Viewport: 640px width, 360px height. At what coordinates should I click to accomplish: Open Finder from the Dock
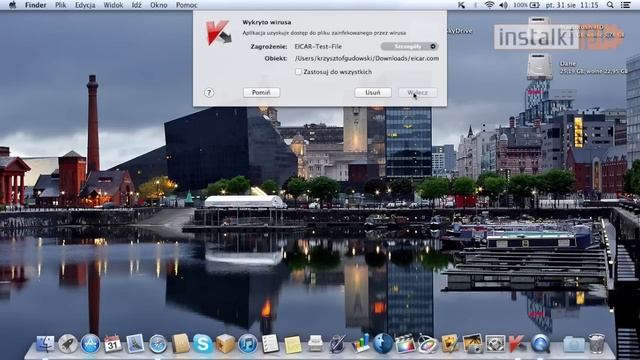[45, 344]
